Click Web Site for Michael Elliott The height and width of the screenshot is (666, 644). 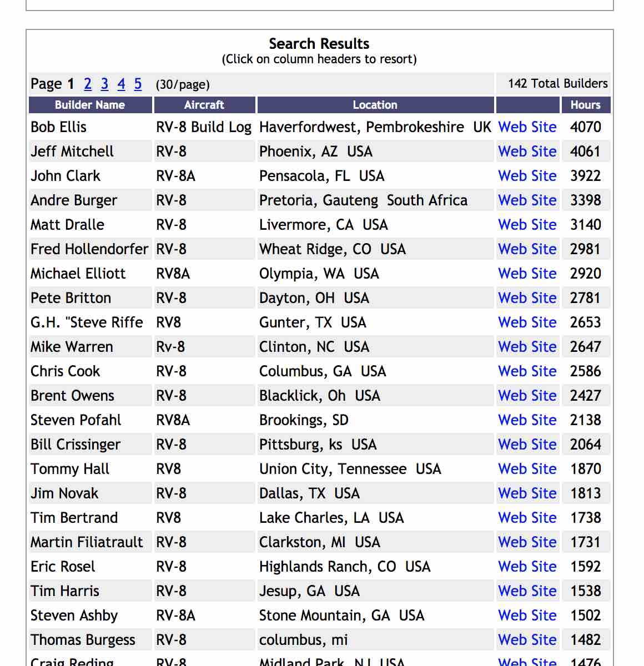coord(527,274)
